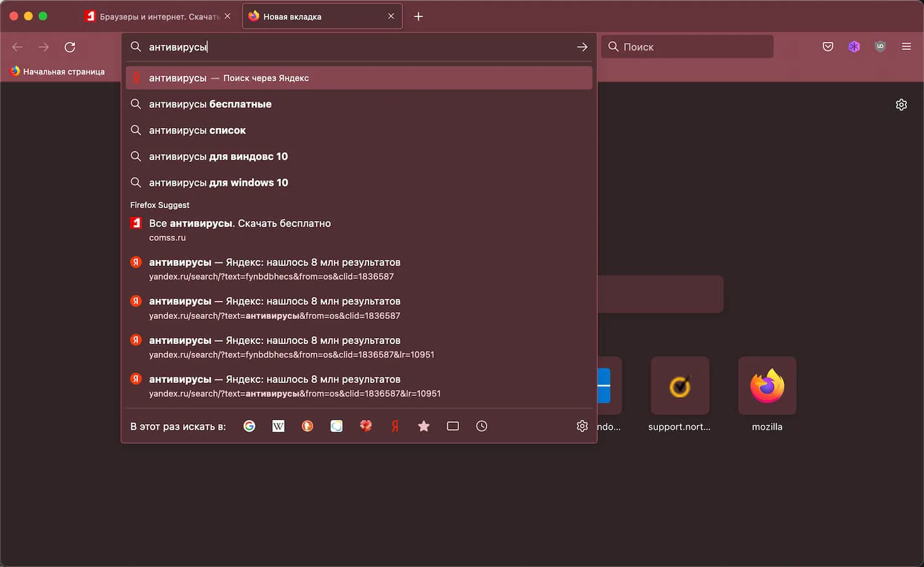
Task: Go back to the previous page
Action: tap(17, 47)
